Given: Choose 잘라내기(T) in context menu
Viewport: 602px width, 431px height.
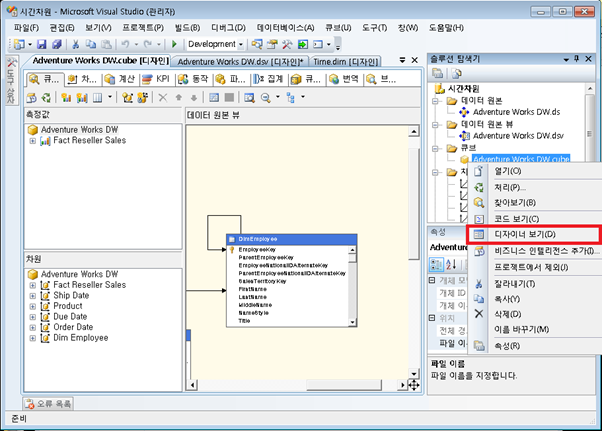Looking at the screenshot, I should tap(535, 284).
